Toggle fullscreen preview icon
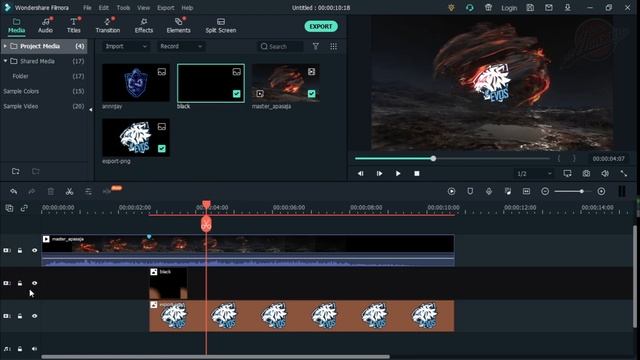 (x=624, y=173)
